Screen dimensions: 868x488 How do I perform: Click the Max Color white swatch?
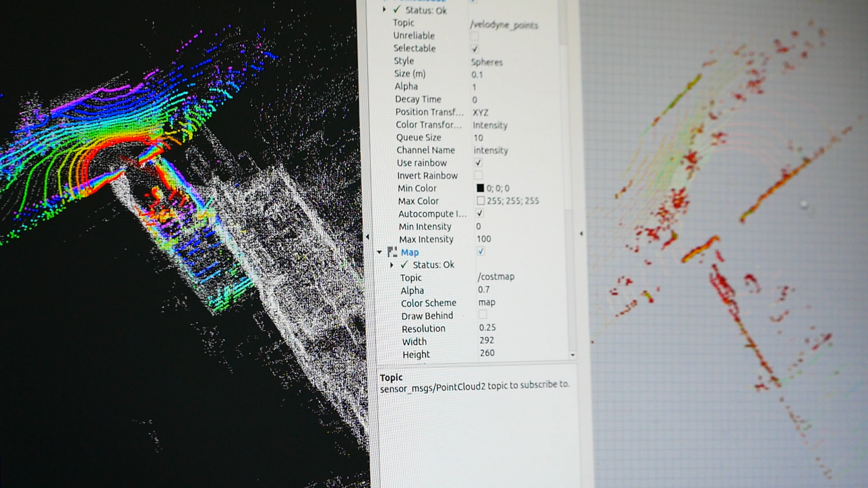click(480, 201)
